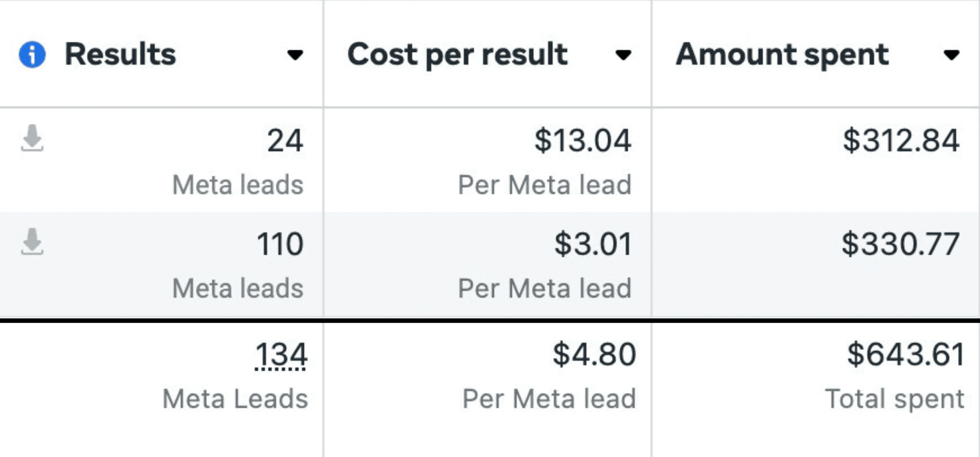Screen dimensions: 980x457
Task: Download leads for the 24 results row
Action: pos(32,138)
